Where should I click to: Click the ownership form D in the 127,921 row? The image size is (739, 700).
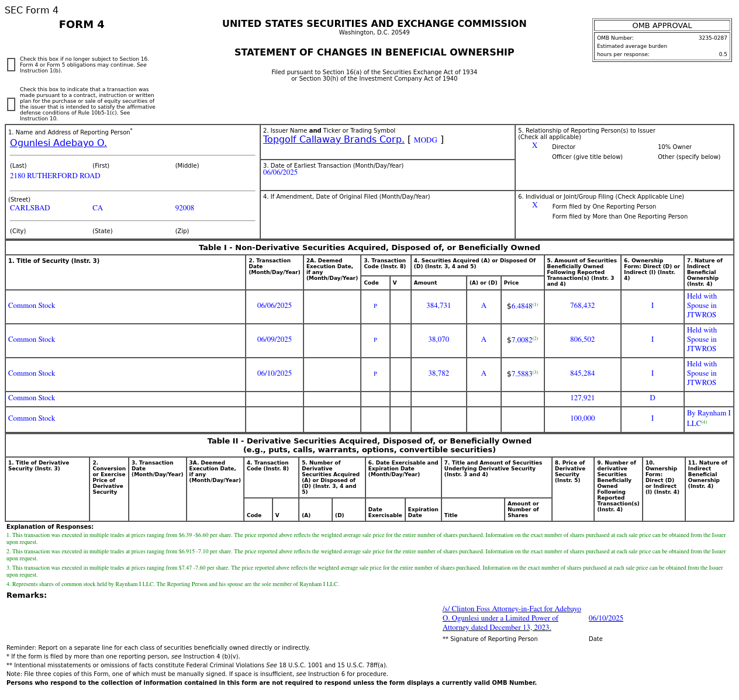[652, 398]
